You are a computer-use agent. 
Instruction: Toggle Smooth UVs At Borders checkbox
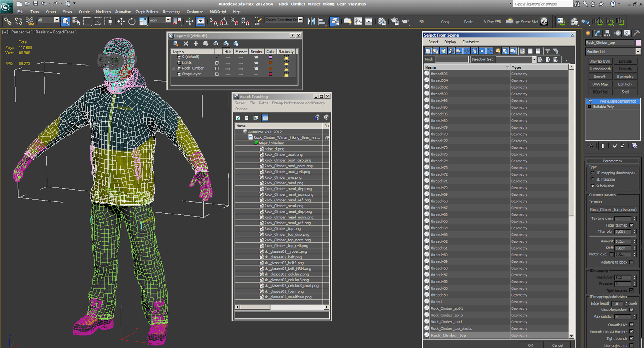pyautogui.click(x=631, y=331)
